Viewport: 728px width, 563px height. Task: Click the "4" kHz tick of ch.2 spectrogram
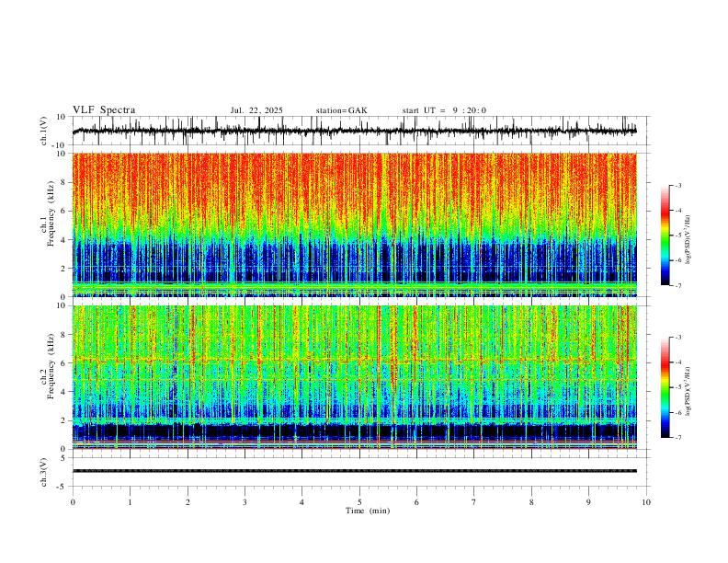click(64, 392)
